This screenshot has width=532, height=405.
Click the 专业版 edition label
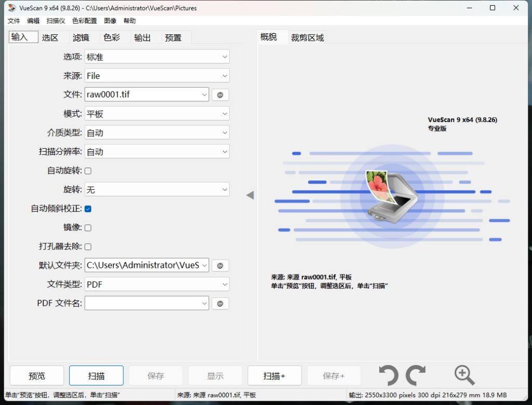coord(437,128)
